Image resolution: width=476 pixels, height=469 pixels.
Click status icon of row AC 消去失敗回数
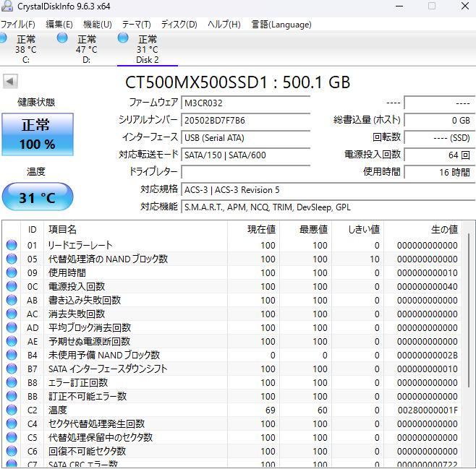point(12,314)
